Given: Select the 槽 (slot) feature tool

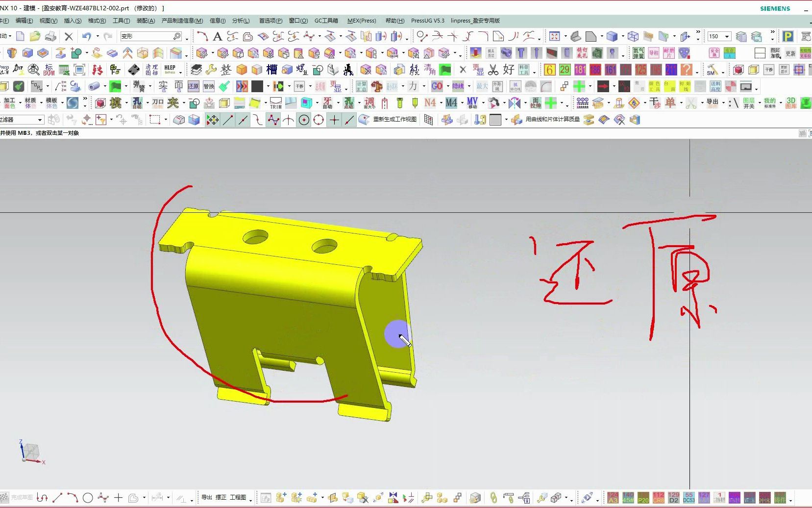Looking at the screenshot, I should (x=271, y=69).
